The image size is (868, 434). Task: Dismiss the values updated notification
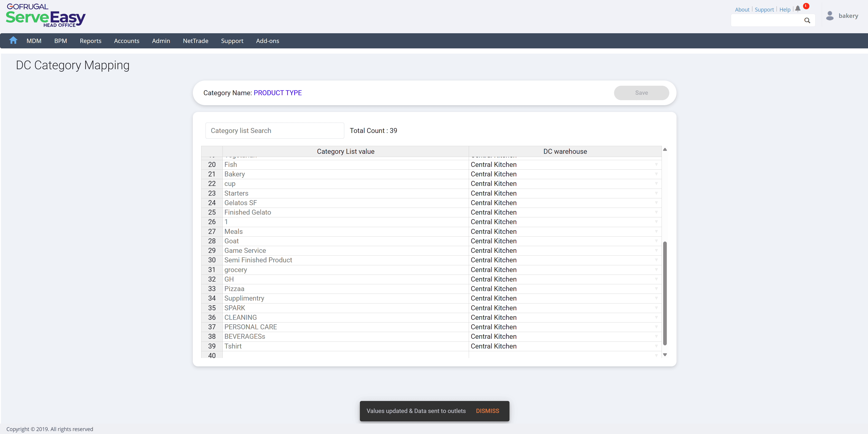[487, 411]
